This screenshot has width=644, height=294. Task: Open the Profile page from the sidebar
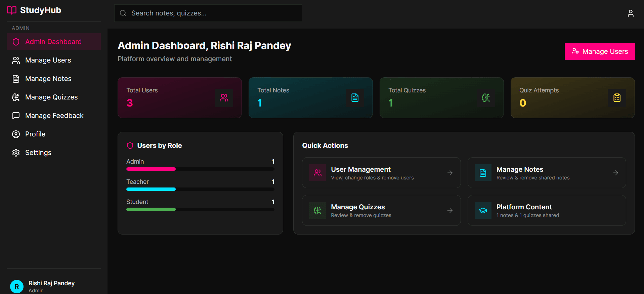(54, 134)
